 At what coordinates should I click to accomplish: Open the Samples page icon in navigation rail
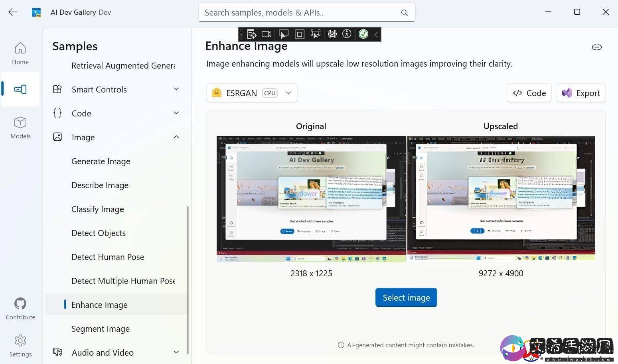[x=20, y=89]
